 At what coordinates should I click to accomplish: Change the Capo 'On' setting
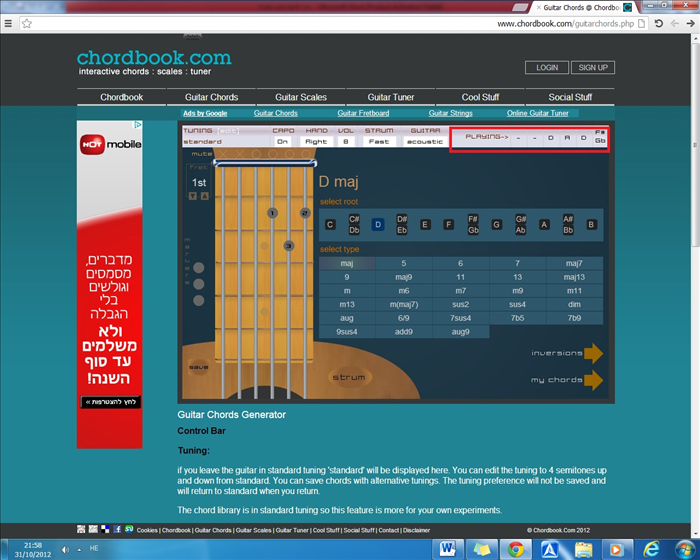click(x=283, y=142)
